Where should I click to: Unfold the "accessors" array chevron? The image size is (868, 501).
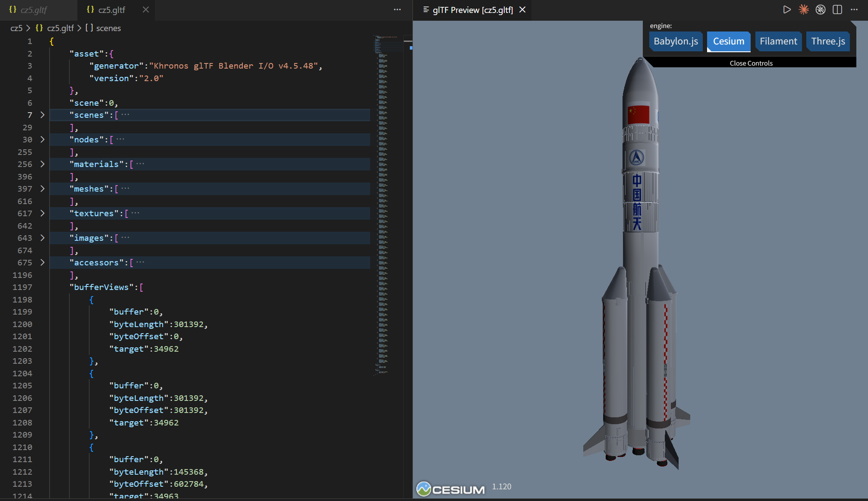[x=42, y=263]
